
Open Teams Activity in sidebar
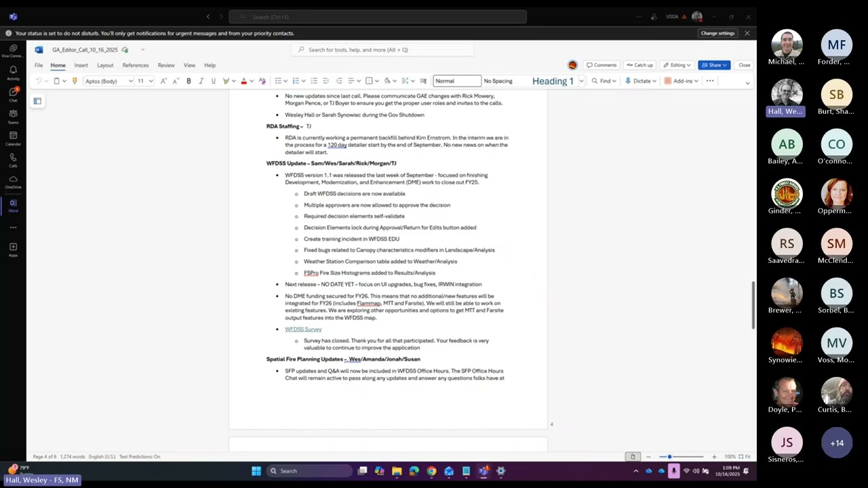[x=13, y=73]
